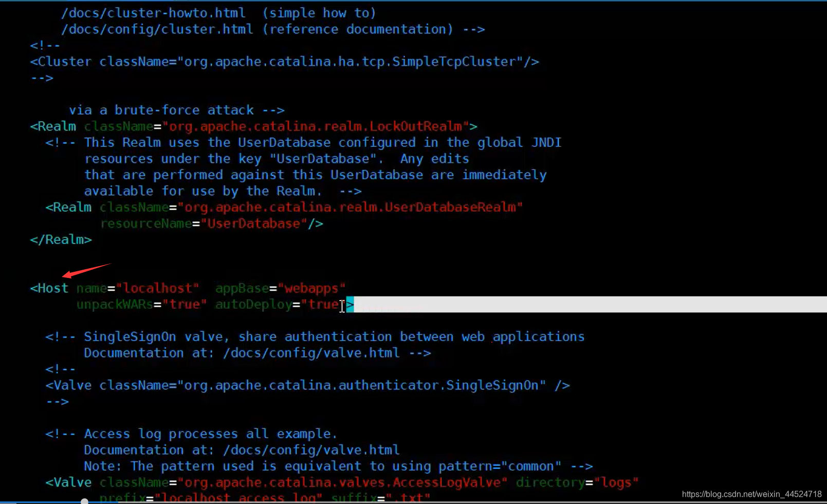Click the UserDatabaseRealm className value

350,207
